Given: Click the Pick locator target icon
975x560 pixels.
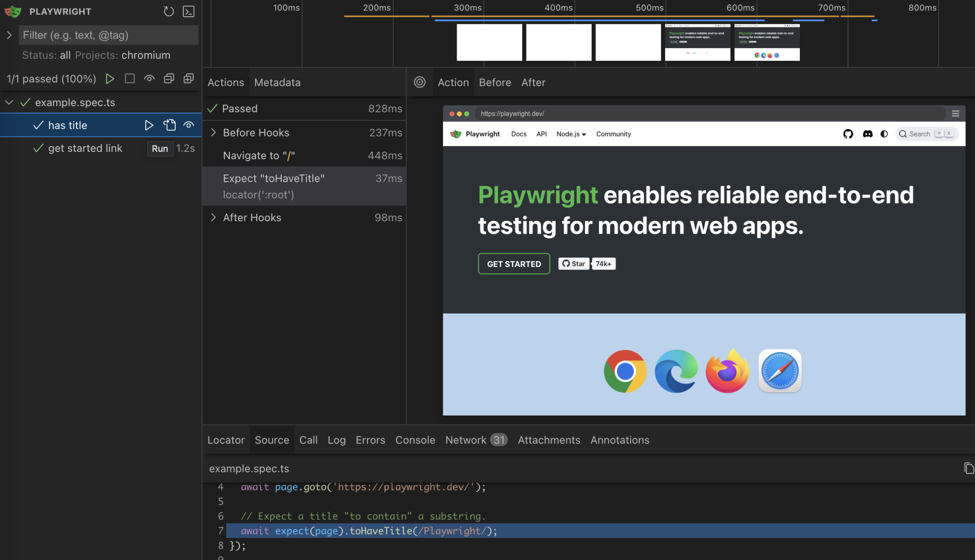Looking at the screenshot, I should tap(419, 82).
